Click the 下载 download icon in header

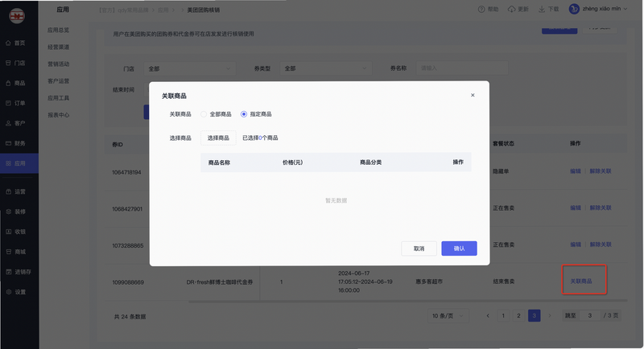542,9
